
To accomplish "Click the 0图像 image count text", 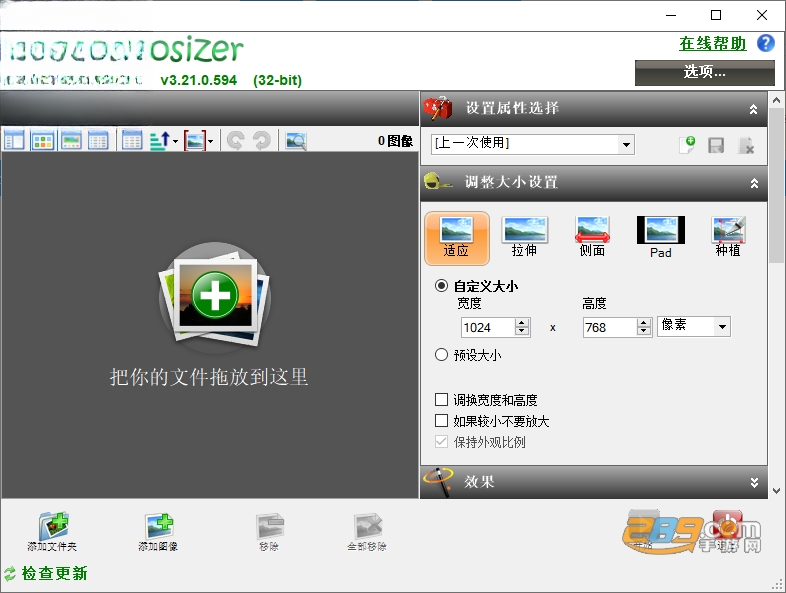I will (396, 141).
